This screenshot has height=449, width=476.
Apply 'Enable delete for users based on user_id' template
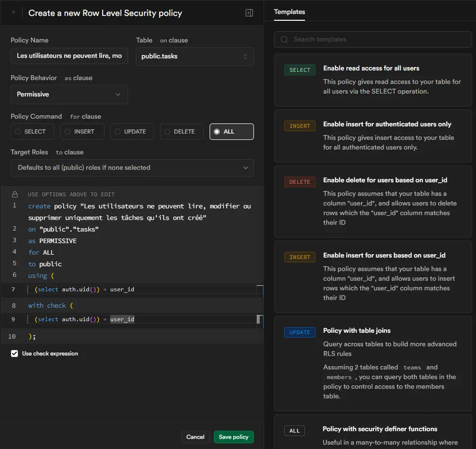click(373, 202)
